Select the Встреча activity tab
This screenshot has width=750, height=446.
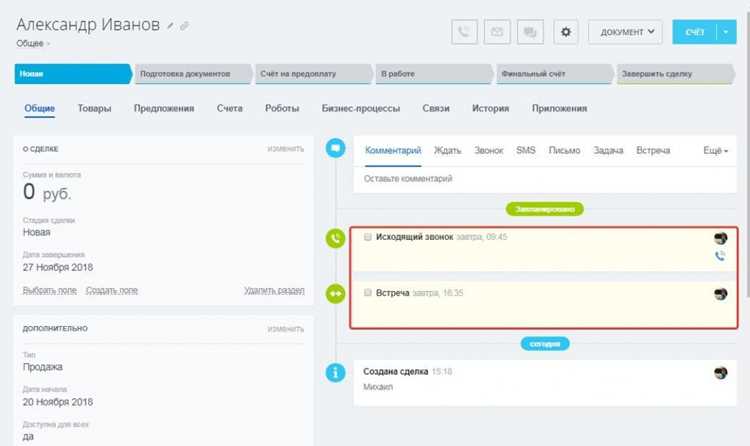[x=653, y=150]
